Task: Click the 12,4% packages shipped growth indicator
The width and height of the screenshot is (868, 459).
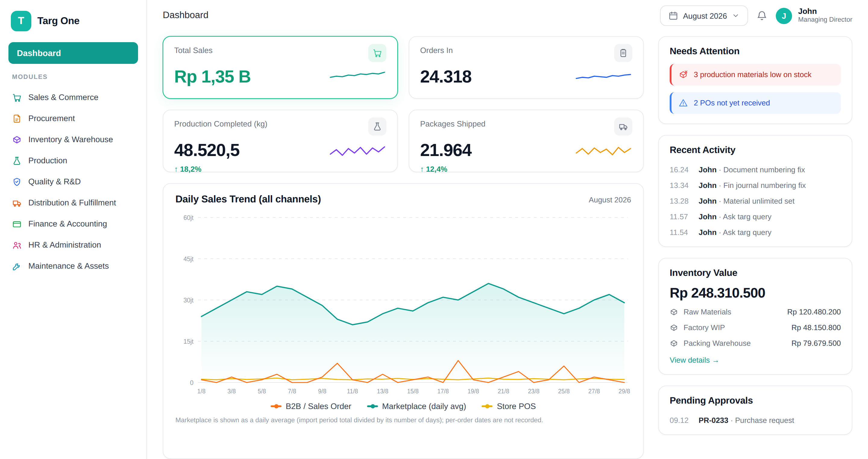Action: point(434,169)
